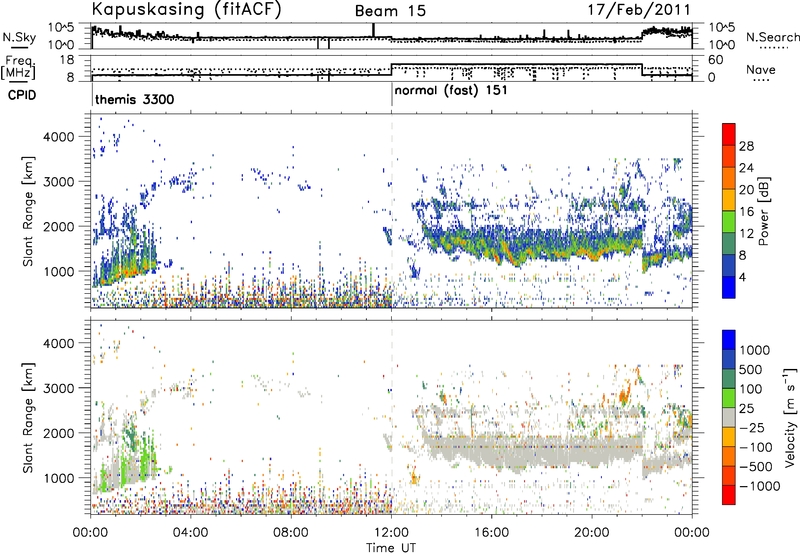This screenshot has height=554, width=800.
Task: Click the '18' frequency axis label
Action: 67,60
